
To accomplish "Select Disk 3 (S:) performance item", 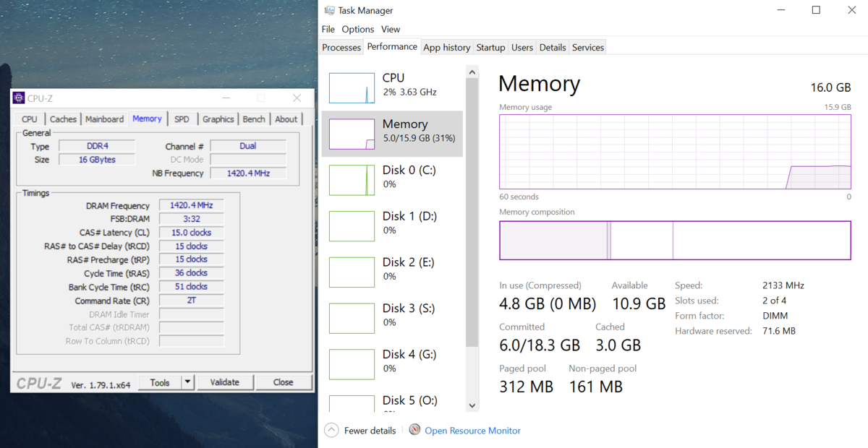I will [x=392, y=319].
